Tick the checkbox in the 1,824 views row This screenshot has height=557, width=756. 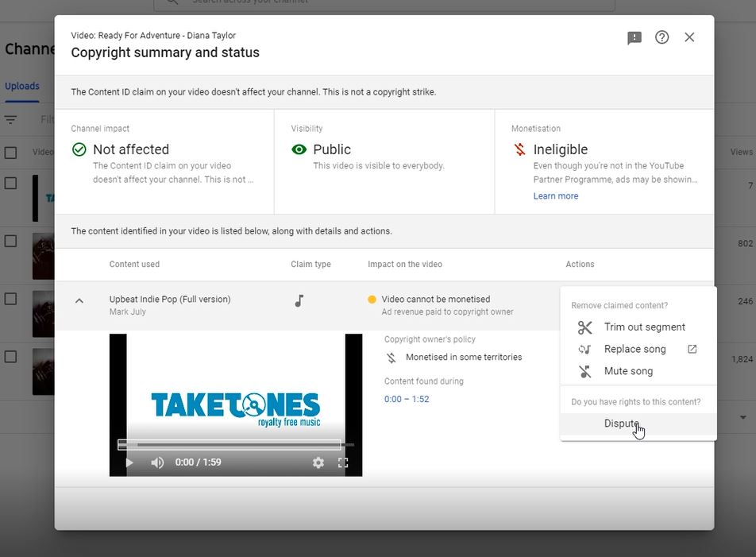pyautogui.click(x=10, y=357)
